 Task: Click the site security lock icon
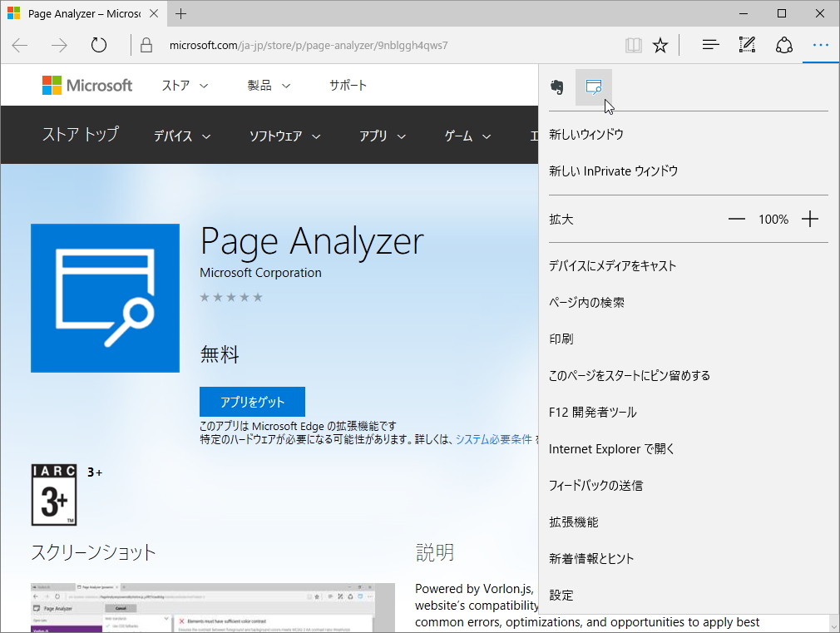[x=145, y=46]
